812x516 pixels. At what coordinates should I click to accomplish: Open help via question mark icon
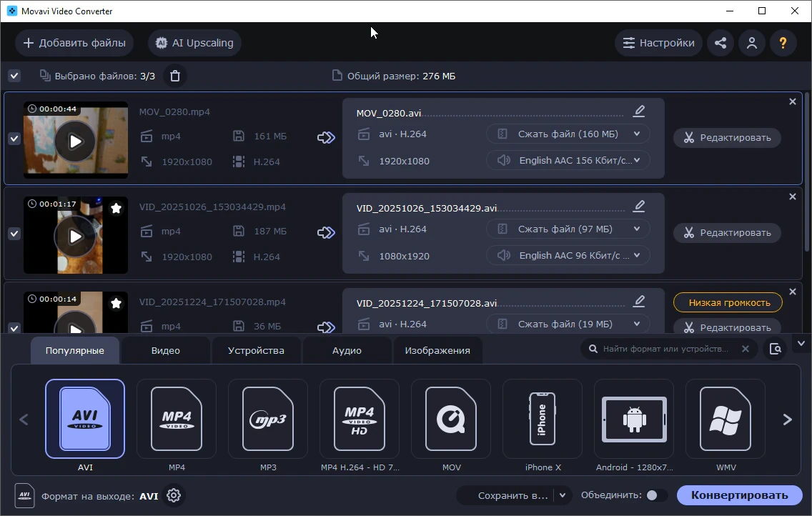coord(783,43)
